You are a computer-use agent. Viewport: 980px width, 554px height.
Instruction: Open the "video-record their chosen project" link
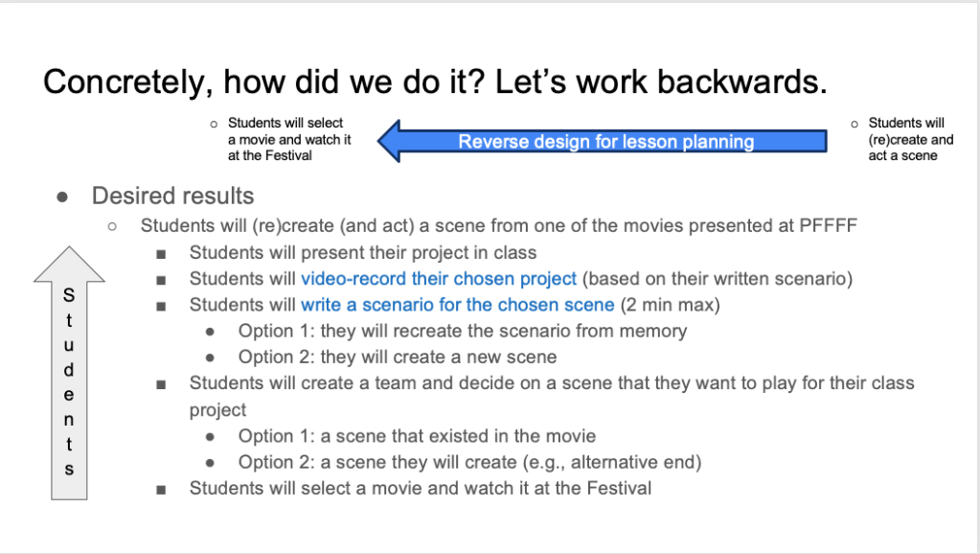click(x=439, y=279)
